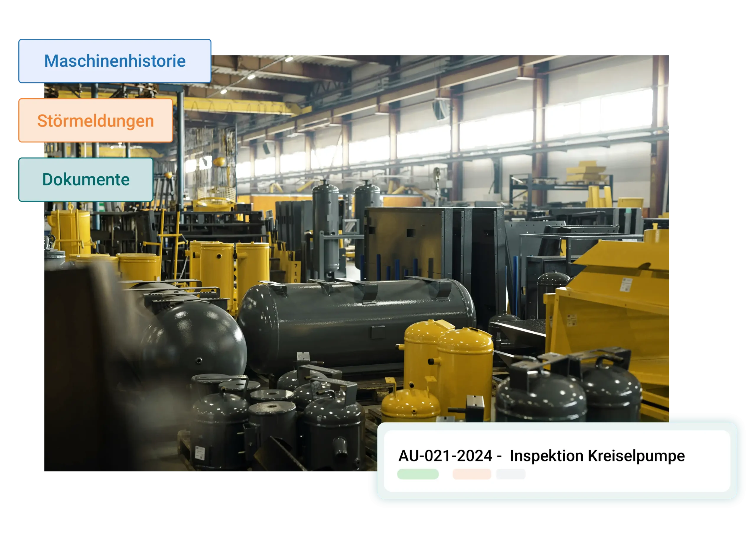Image resolution: width=756 pixels, height=534 pixels.
Task: Select the Dokumente label
Action: pyautogui.click(x=86, y=180)
